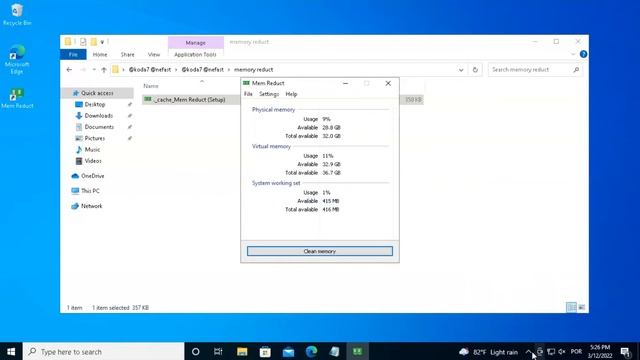Viewport: 640px width, 360px height.
Task: Open Music in the navigation pane
Action: (92, 149)
